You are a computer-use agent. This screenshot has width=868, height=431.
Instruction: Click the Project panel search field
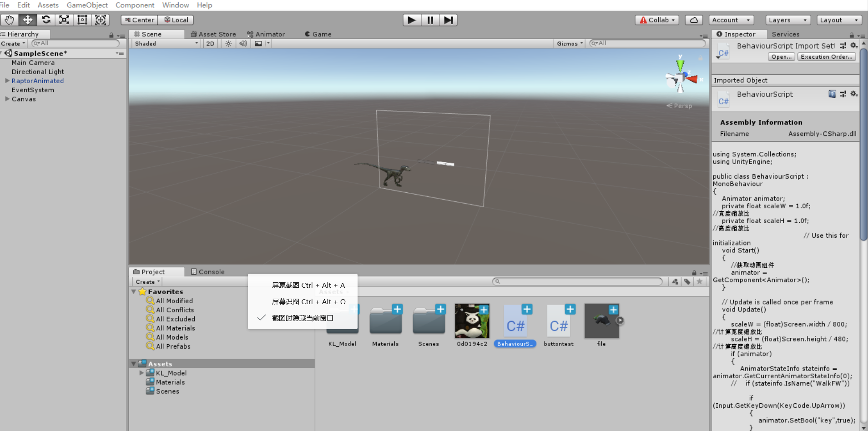(x=578, y=281)
